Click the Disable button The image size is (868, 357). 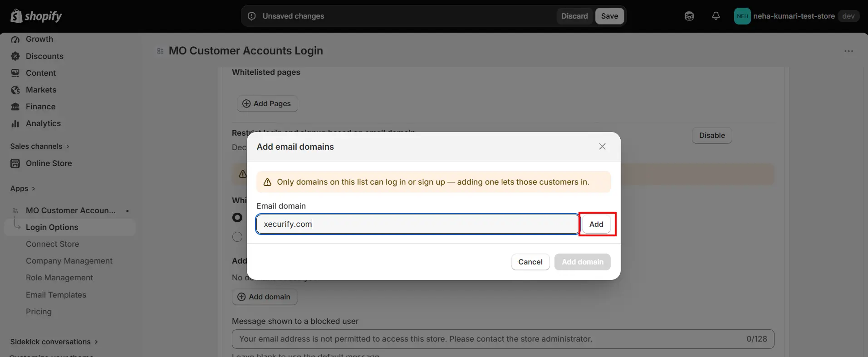(712, 135)
